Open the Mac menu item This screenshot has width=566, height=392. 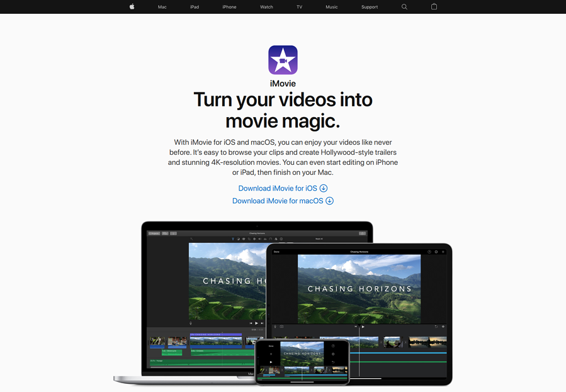click(x=162, y=7)
